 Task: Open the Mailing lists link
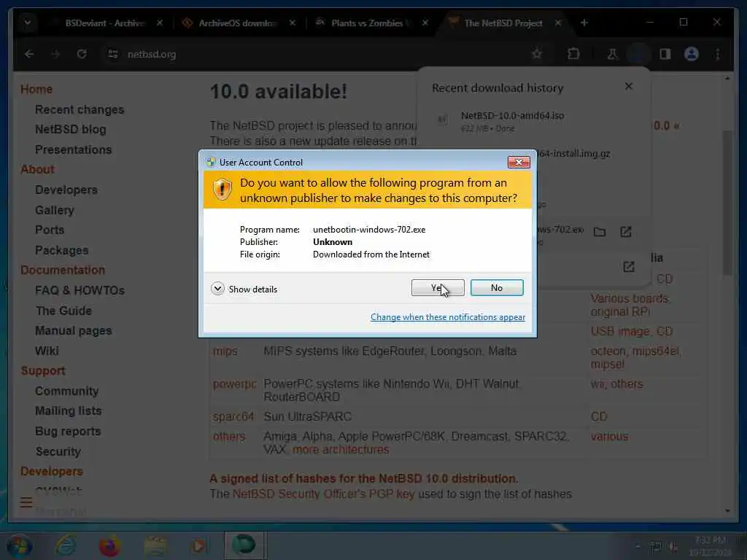[x=68, y=411]
